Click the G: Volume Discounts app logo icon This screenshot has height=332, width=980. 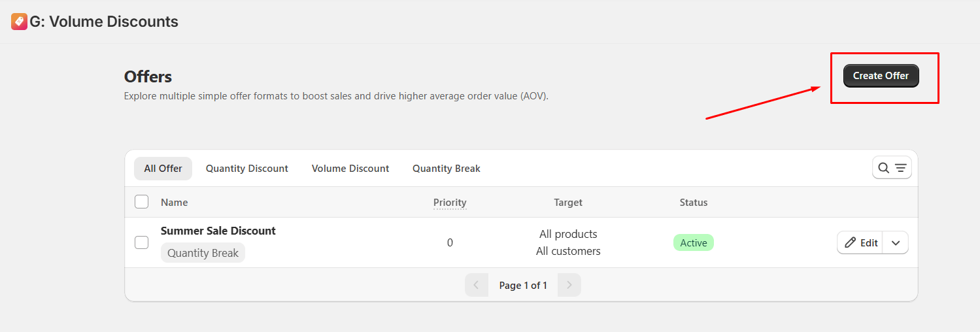click(x=19, y=22)
